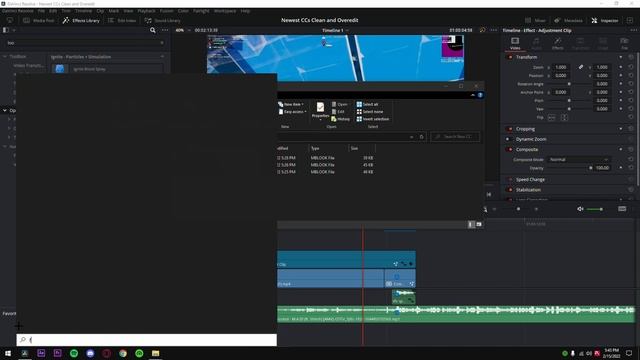Image resolution: width=640 pixels, height=360 pixels.
Task: Click the effects search field containing text
Action: tap(84, 43)
